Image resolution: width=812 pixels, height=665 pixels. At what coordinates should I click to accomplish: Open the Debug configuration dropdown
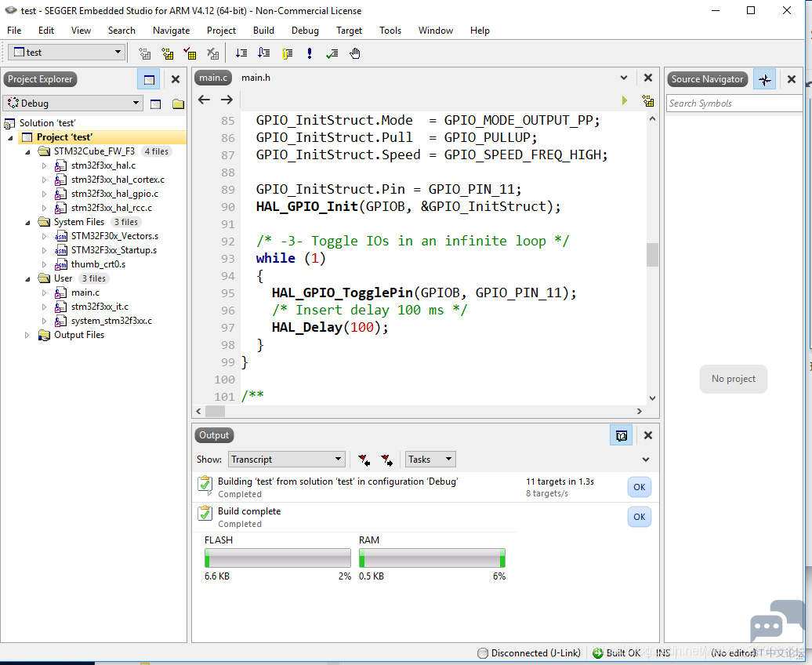[x=72, y=104]
